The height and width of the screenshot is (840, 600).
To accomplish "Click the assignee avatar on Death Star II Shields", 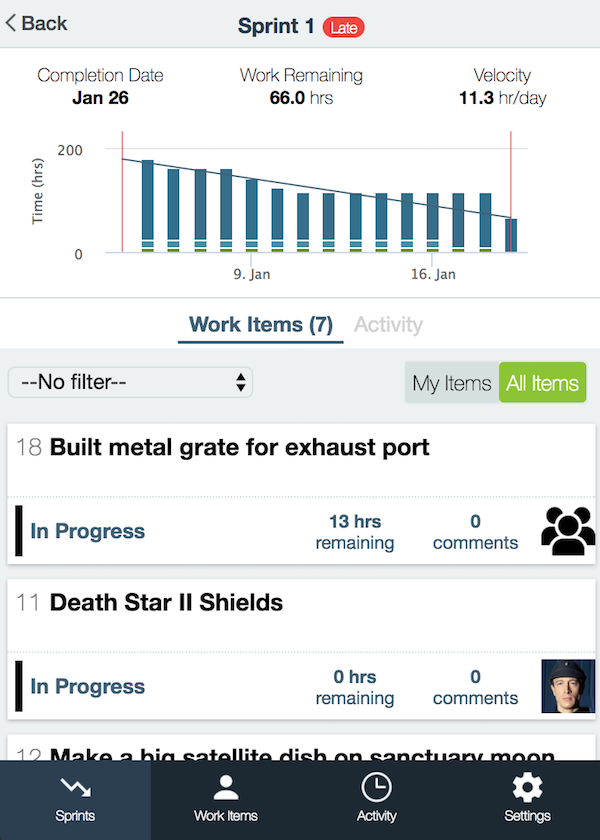I will click(568, 686).
